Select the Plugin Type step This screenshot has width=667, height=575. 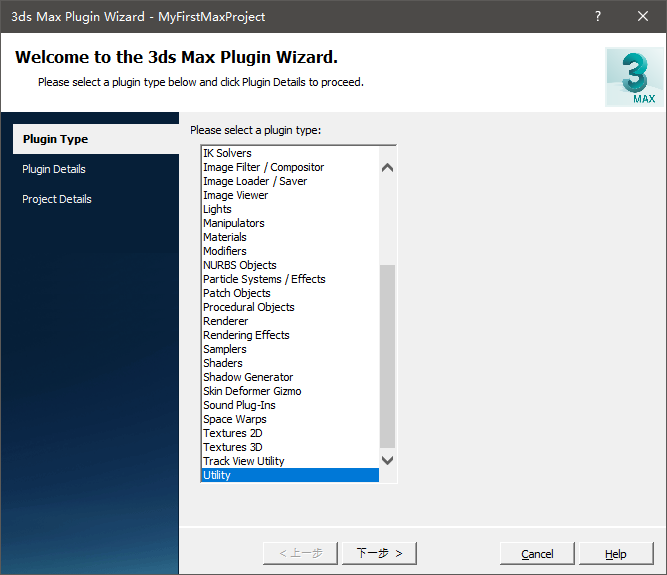(x=55, y=139)
